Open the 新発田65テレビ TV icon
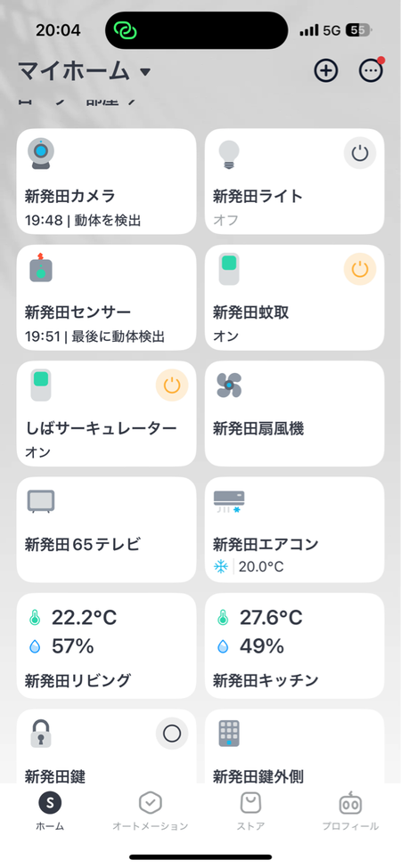 pyautogui.click(x=41, y=501)
